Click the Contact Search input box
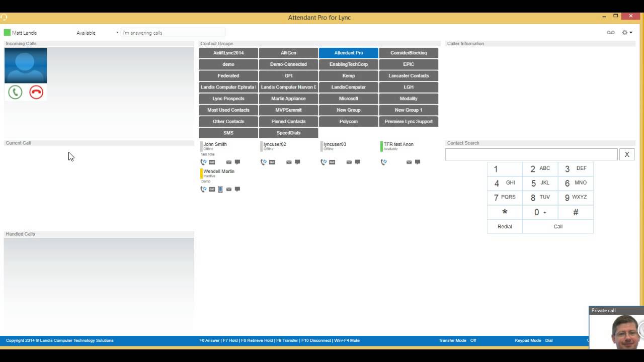This screenshot has width=644, height=362. [x=531, y=154]
